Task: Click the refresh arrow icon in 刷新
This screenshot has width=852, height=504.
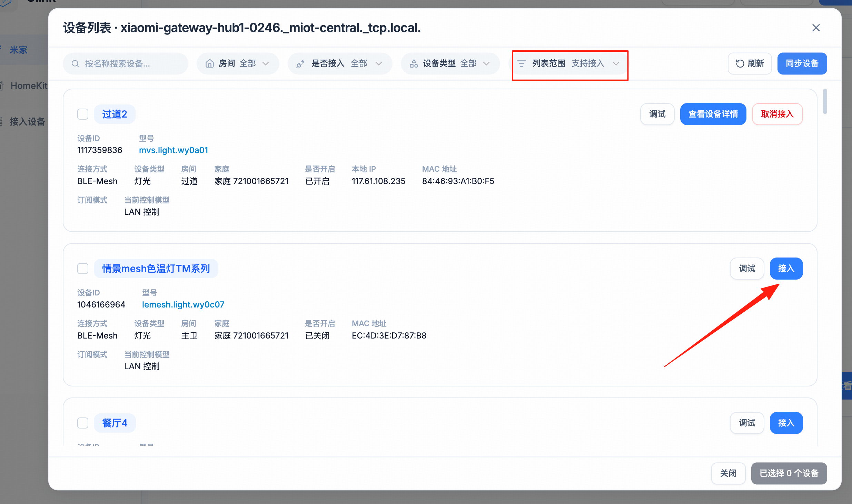Action: [x=740, y=64]
